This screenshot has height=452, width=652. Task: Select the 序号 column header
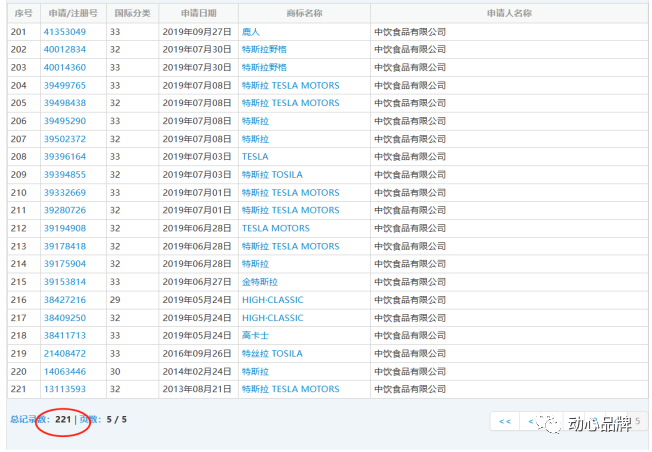pos(23,13)
